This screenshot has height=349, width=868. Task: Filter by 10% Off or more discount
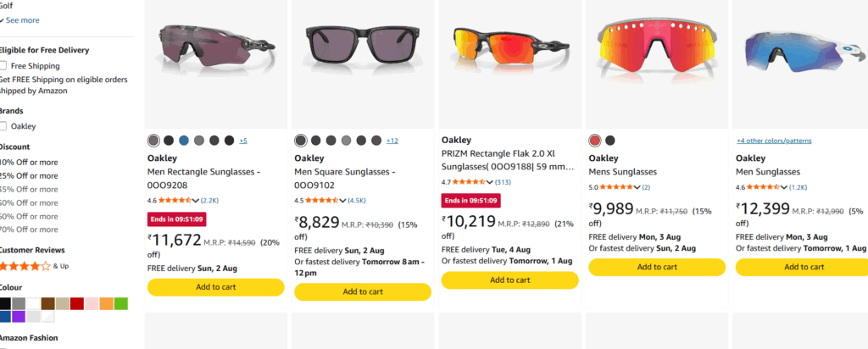(x=29, y=163)
